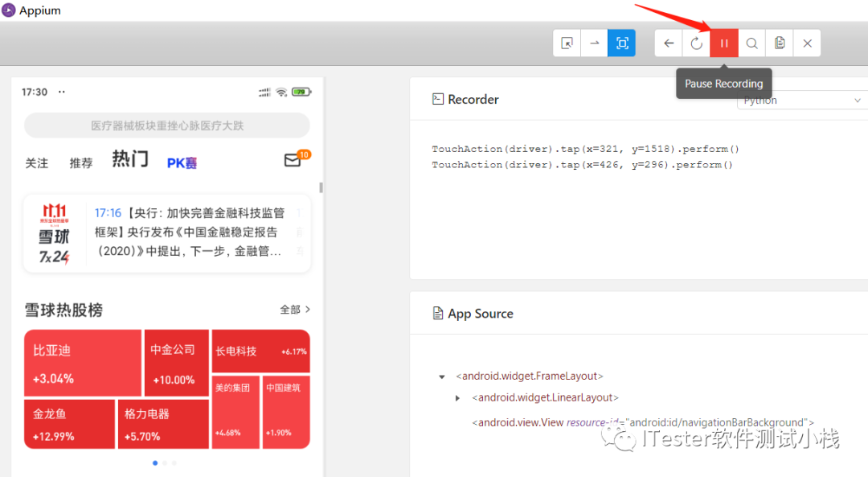This screenshot has width=868, height=477.
Task: Copy XML source to clipboard
Action: coord(780,43)
